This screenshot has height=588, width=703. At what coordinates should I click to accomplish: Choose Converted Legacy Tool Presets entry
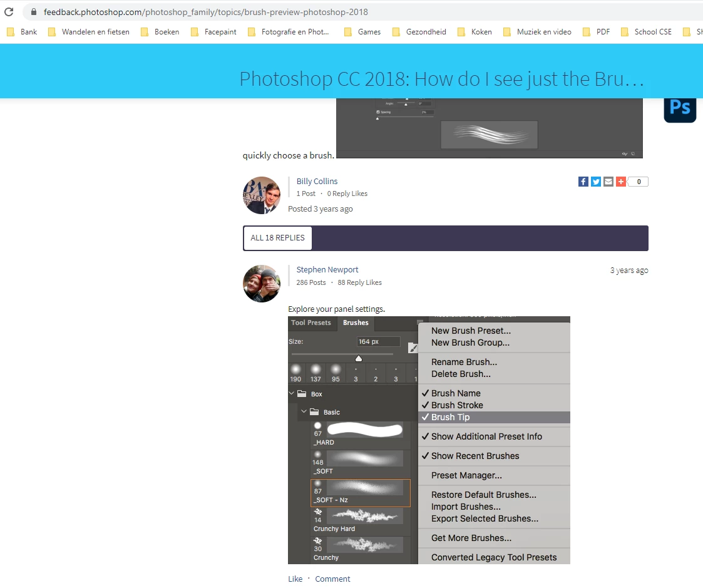pyautogui.click(x=494, y=557)
